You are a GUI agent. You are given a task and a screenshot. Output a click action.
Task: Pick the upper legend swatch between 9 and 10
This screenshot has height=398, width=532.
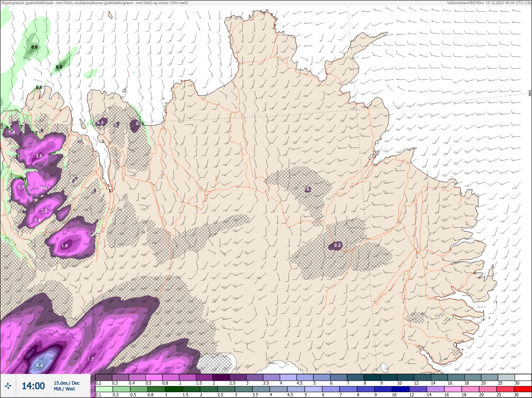(x=389, y=377)
